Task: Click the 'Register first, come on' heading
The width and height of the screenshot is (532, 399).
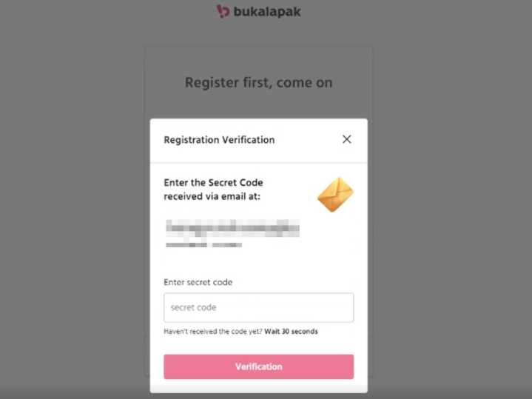Action: click(x=258, y=82)
